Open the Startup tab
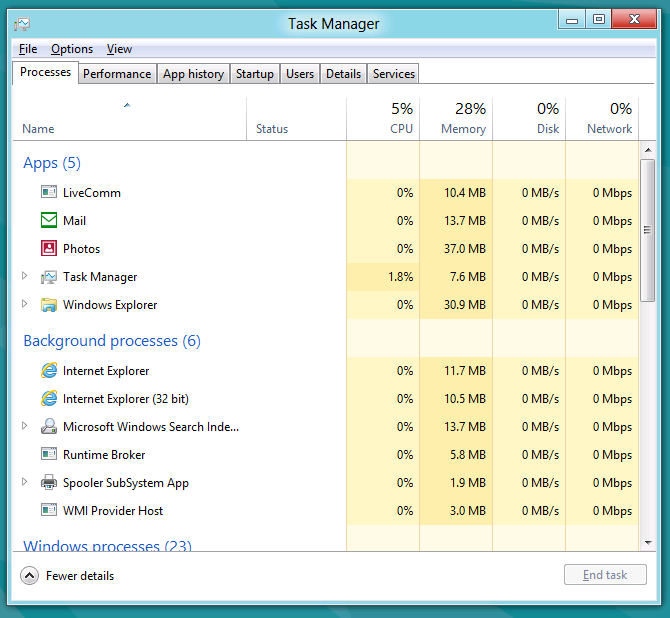670x618 pixels. pos(255,74)
